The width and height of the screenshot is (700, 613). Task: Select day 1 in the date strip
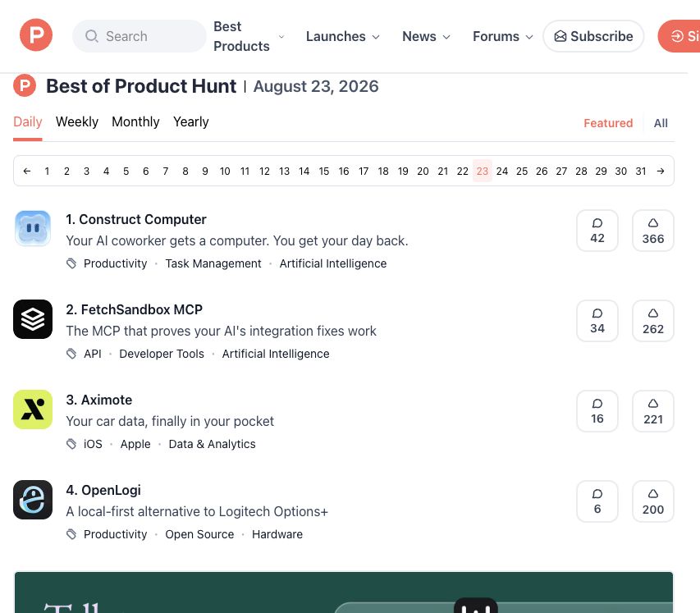tap(47, 171)
